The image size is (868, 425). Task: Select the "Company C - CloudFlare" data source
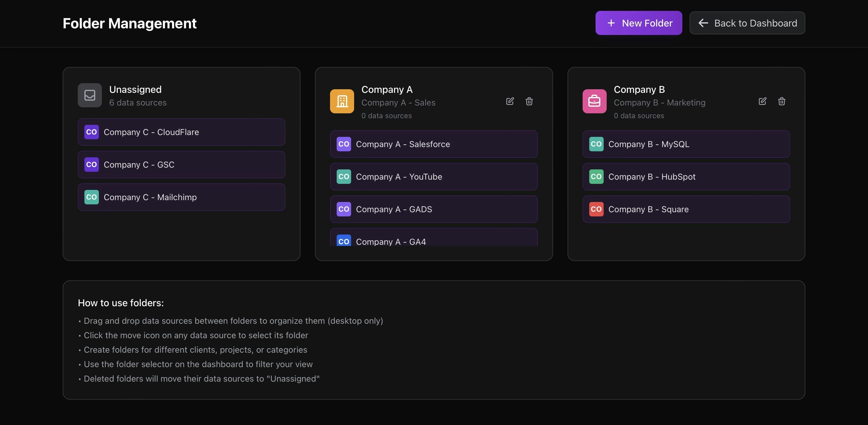click(181, 132)
